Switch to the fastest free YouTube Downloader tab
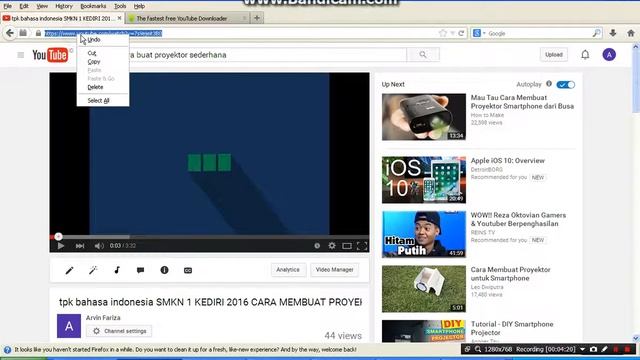The height and width of the screenshot is (360, 640). pos(186,18)
